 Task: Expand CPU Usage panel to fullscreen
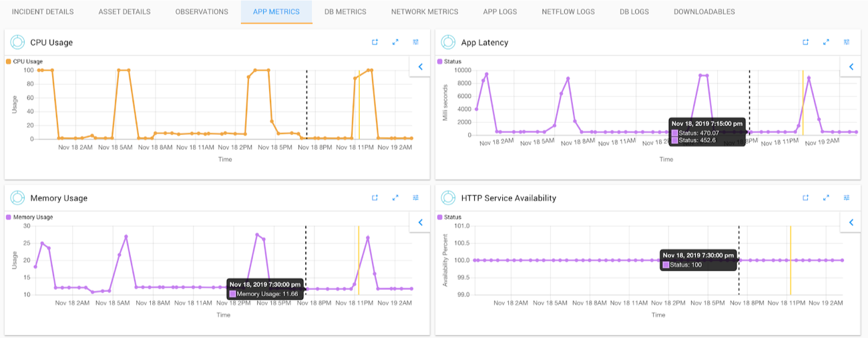395,42
